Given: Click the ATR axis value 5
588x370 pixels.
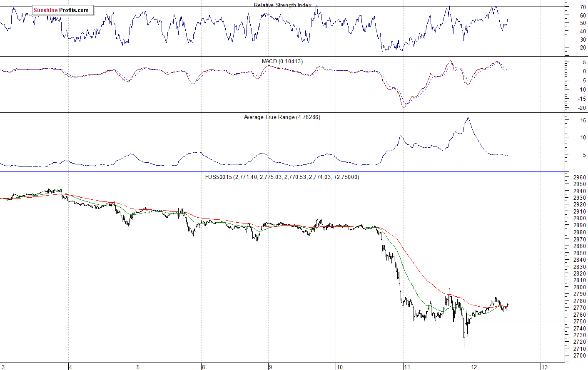Looking at the screenshot, I should click(x=584, y=155).
